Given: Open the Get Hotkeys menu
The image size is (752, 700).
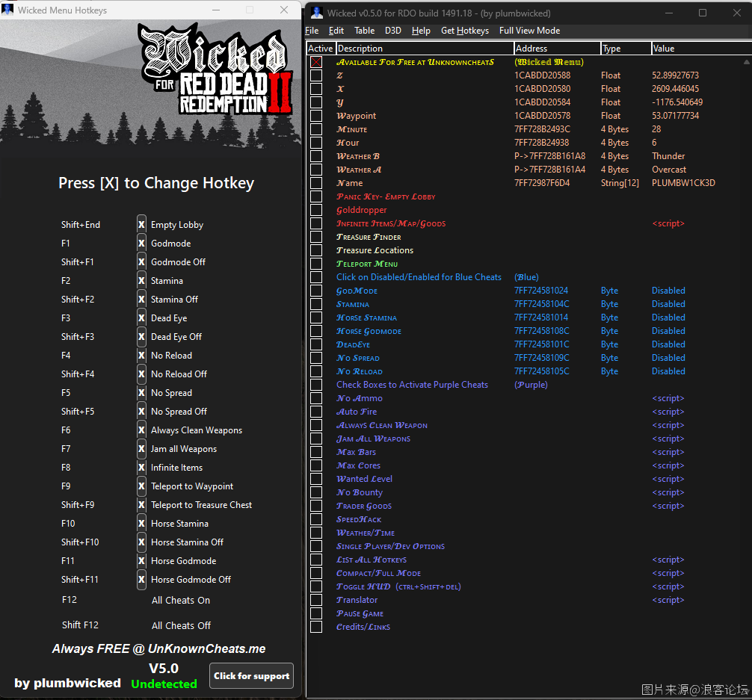Looking at the screenshot, I should 465,31.
